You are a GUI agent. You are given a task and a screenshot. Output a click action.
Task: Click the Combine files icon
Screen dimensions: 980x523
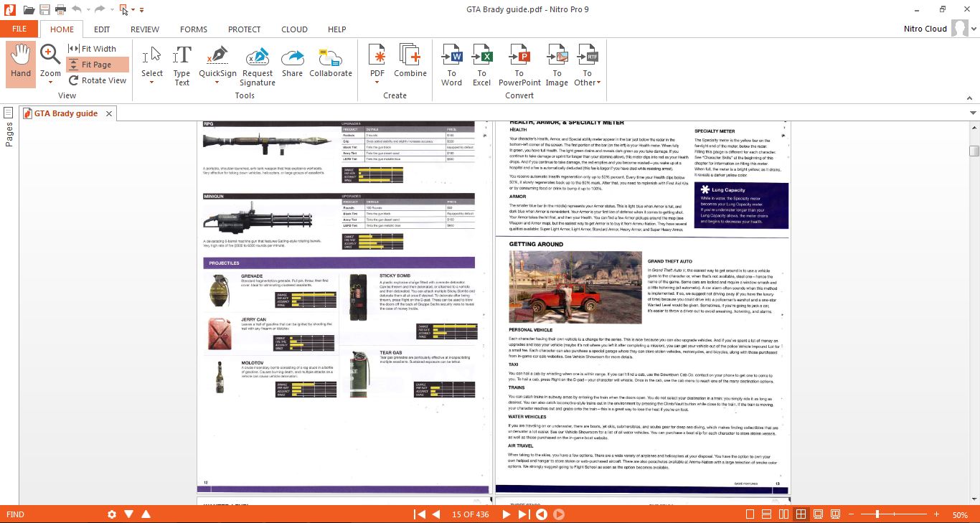pos(410,61)
